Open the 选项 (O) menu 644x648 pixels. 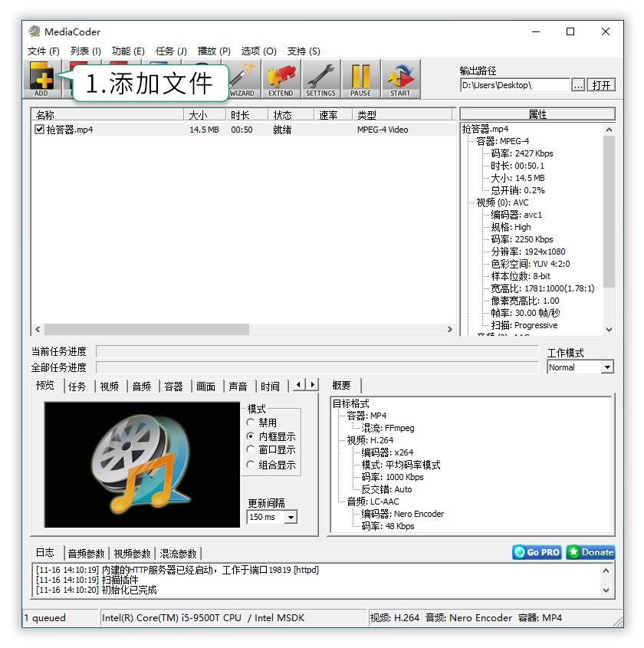click(258, 51)
